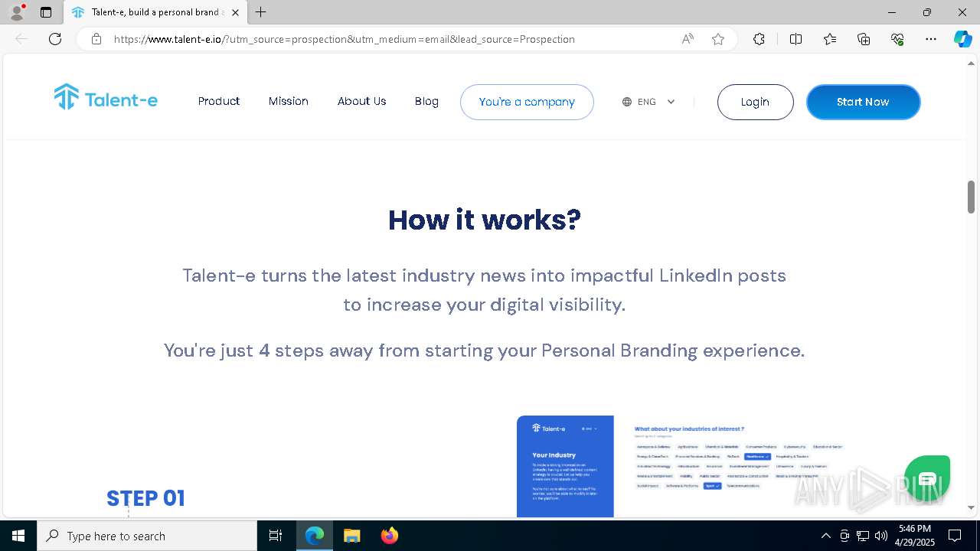This screenshot has height=551, width=980.
Task: Open the Collections icon
Action: tap(864, 39)
